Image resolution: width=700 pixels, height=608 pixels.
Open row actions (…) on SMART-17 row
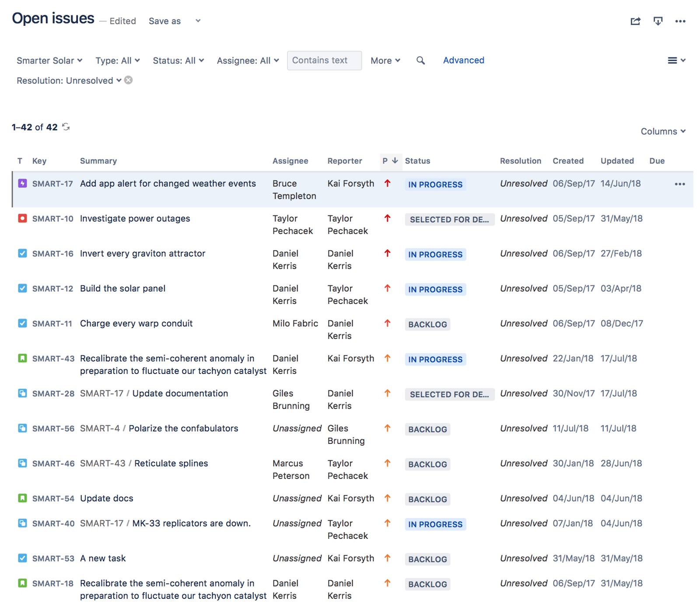point(679,184)
